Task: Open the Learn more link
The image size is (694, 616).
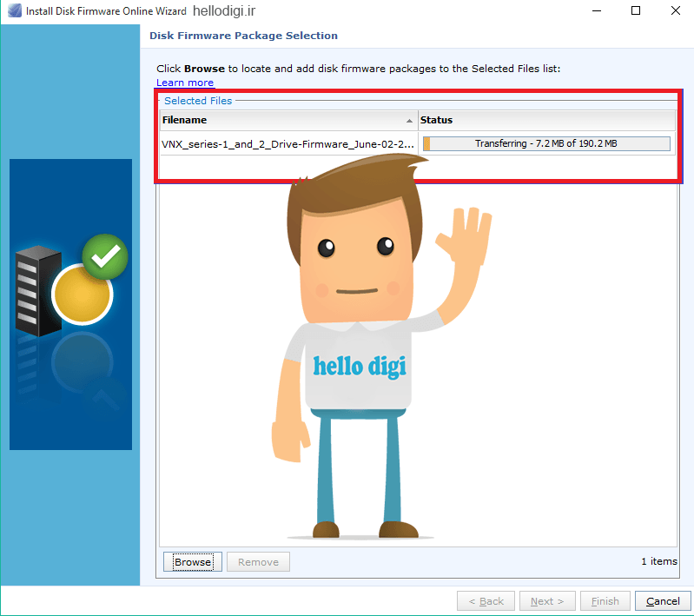Action: 185,83
